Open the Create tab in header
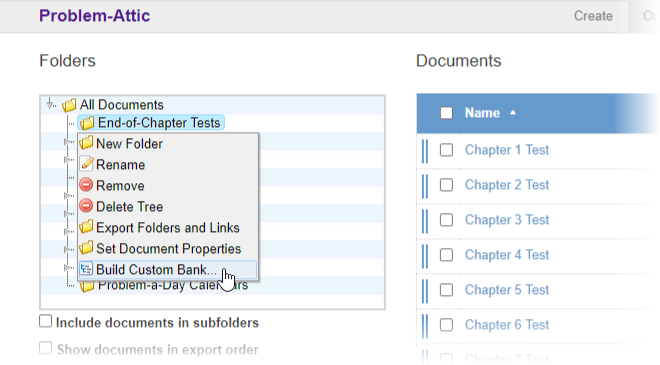 pyautogui.click(x=593, y=16)
